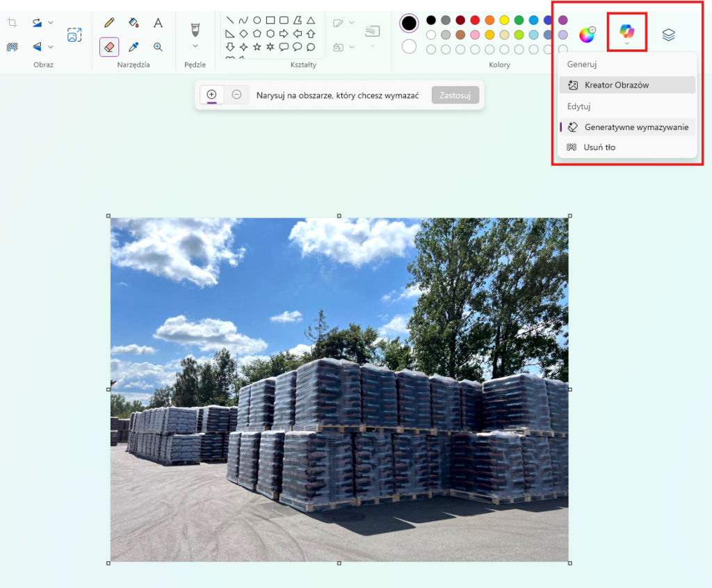712x588 pixels.
Task: Open the Layers panel icon
Action: pyautogui.click(x=668, y=35)
